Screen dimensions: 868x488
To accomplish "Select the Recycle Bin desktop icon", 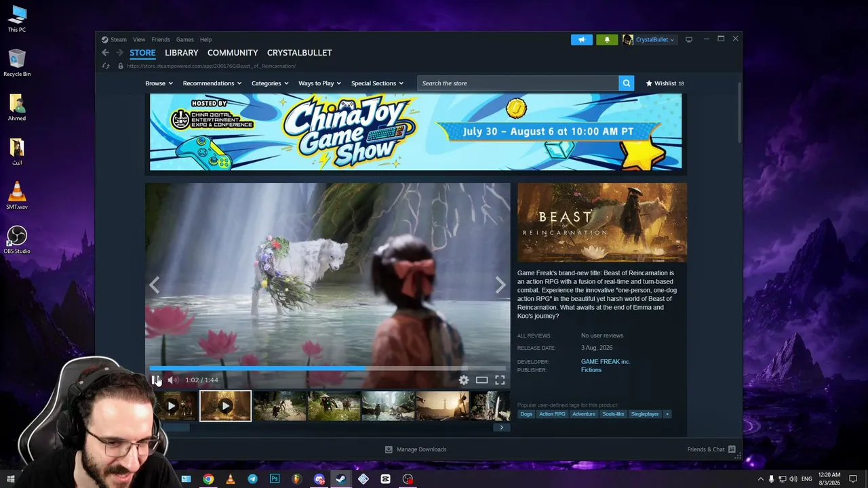I will pyautogui.click(x=17, y=63).
